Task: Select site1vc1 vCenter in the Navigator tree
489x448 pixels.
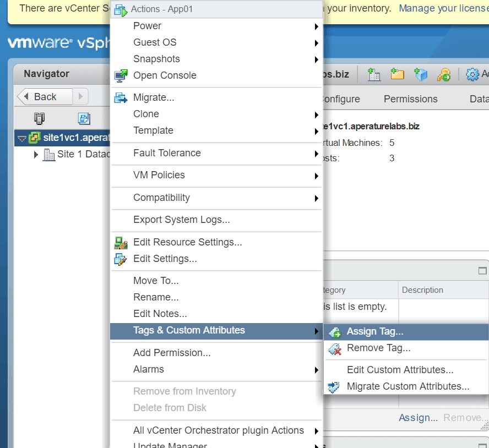Action: [x=62, y=138]
